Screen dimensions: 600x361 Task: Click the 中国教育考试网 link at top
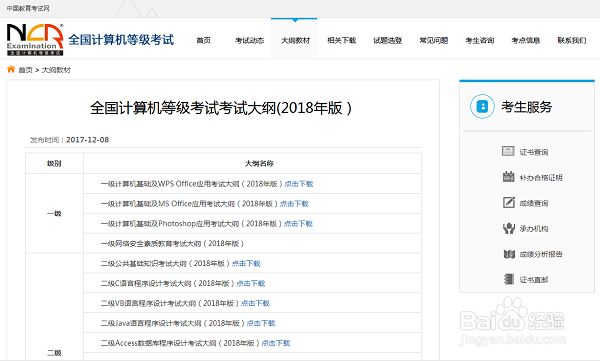point(28,8)
